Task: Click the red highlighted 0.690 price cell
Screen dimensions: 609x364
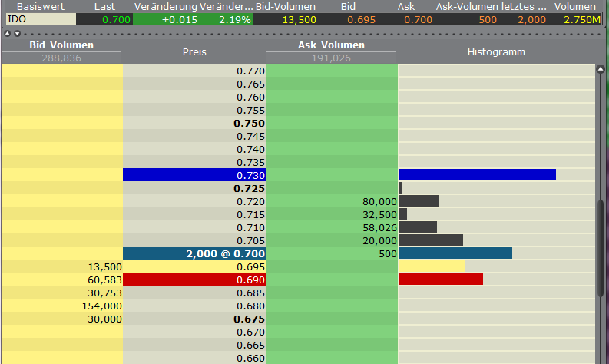Action: [194, 280]
